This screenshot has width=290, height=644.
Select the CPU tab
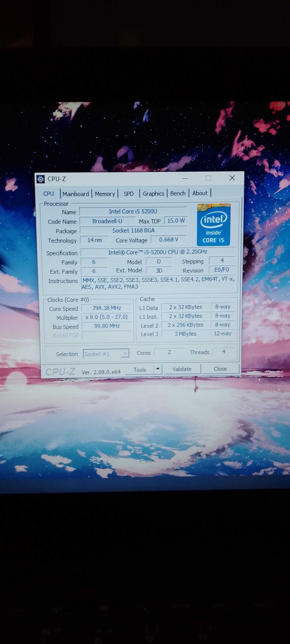(48, 194)
